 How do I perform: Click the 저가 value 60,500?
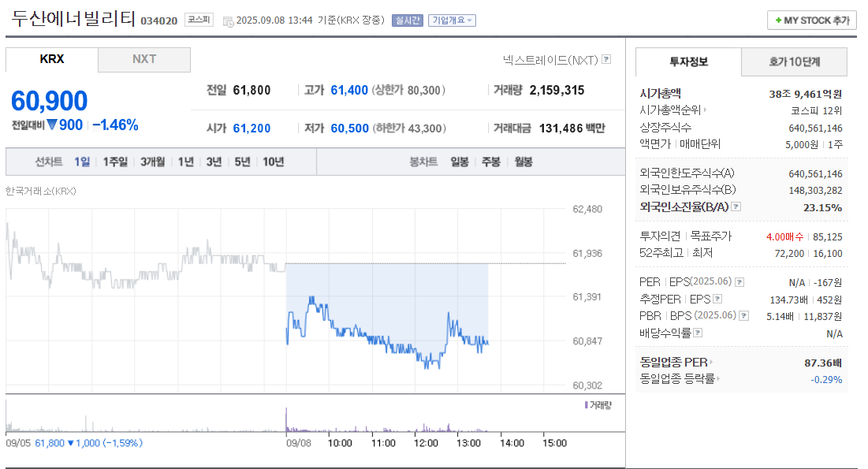pyautogui.click(x=350, y=128)
